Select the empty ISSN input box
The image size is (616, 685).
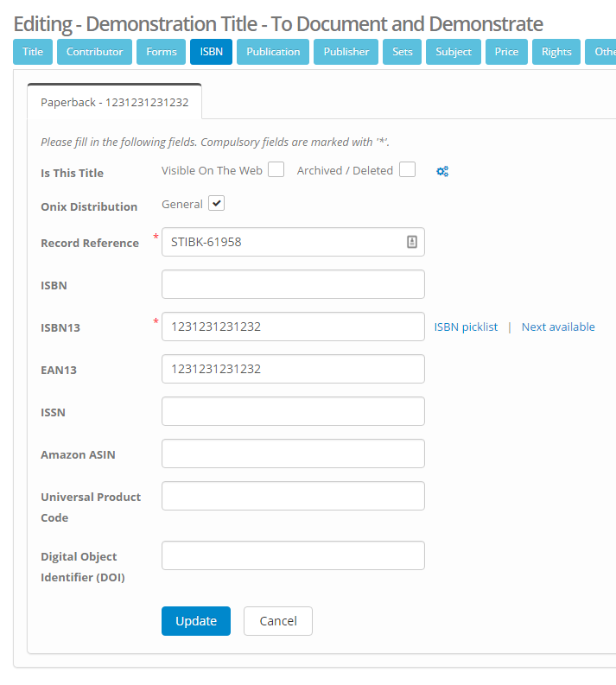pyautogui.click(x=293, y=411)
